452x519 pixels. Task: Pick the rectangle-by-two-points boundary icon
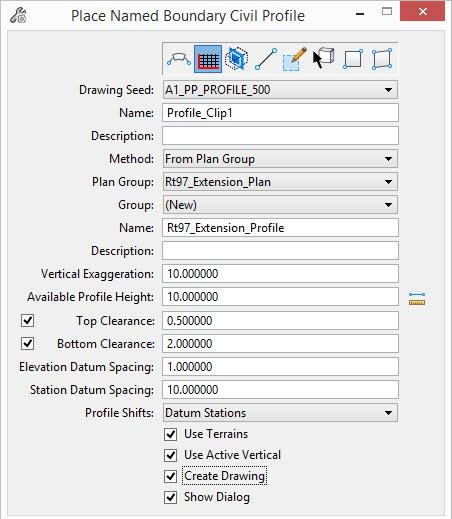(353, 59)
